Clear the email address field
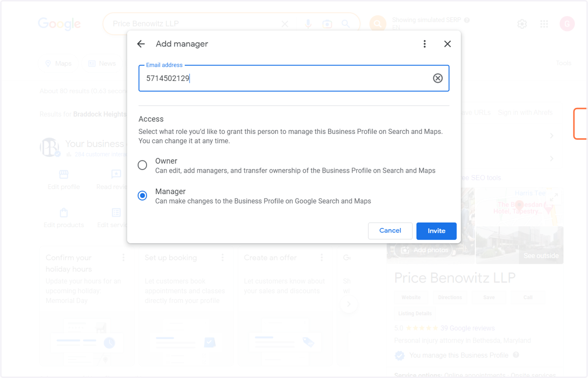 [438, 78]
